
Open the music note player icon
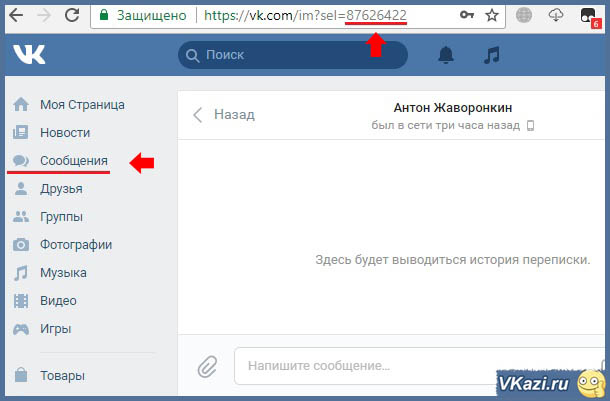coord(492,55)
